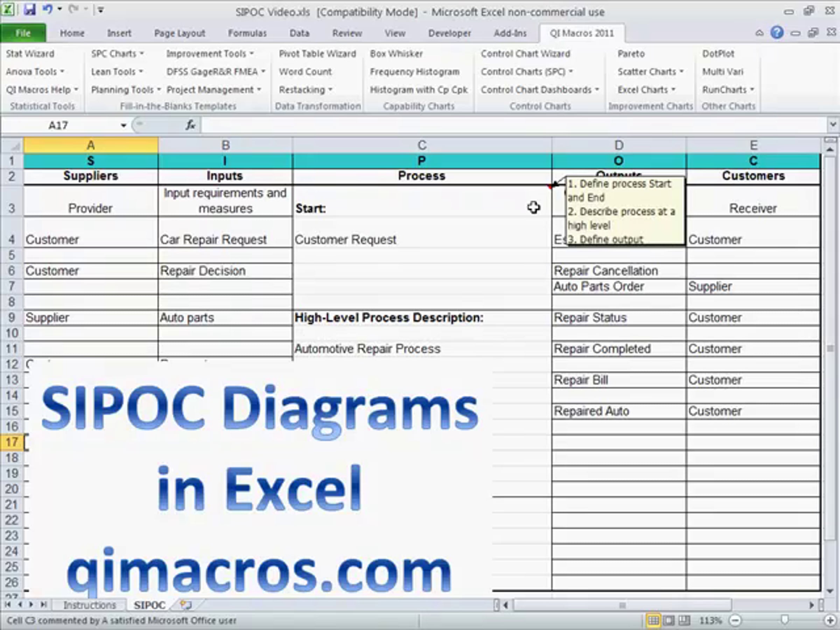Expand the Name Box dropdown arrow
Screen dimensions: 840x630
click(x=124, y=125)
